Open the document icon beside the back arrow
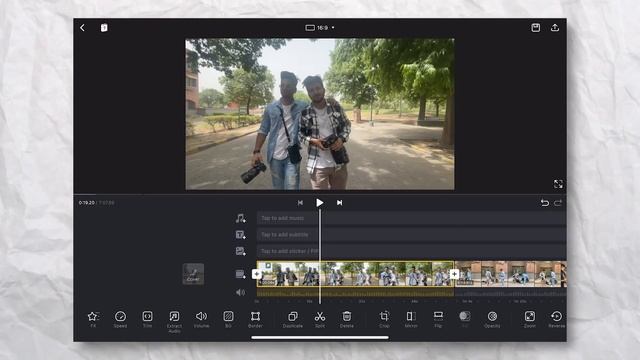 pyautogui.click(x=104, y=27)
